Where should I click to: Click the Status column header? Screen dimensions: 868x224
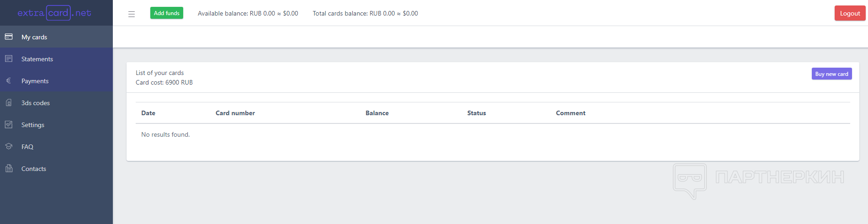tap(476, 113)
